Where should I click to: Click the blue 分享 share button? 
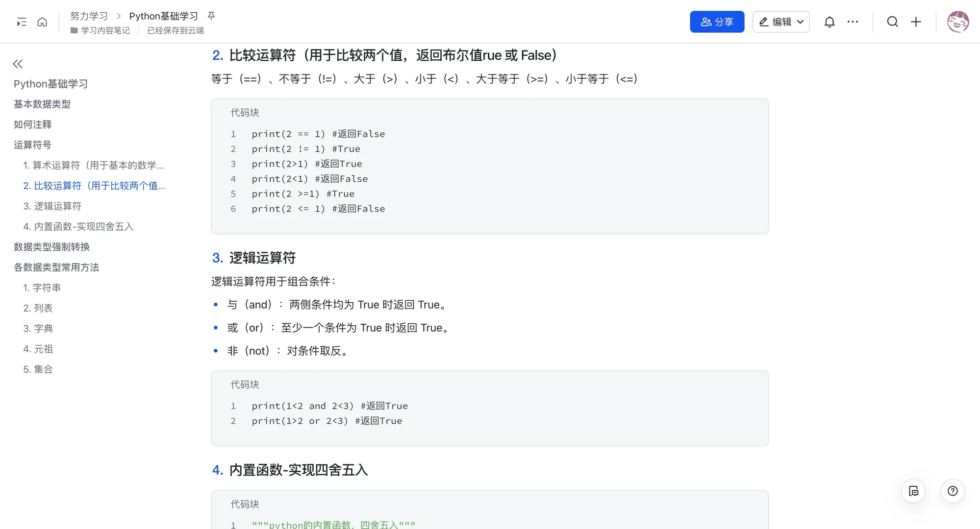point(717,22)
